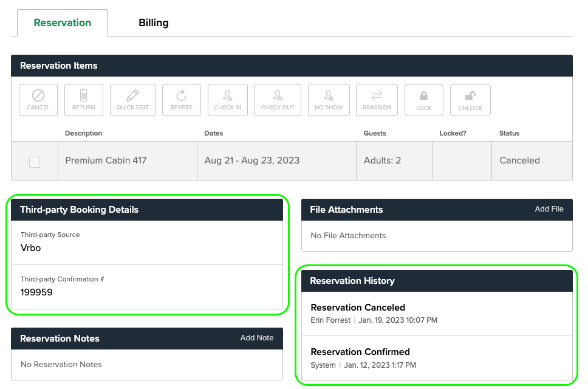Select the Check In icon
The image size is (588, 389).
coord(227,99)
